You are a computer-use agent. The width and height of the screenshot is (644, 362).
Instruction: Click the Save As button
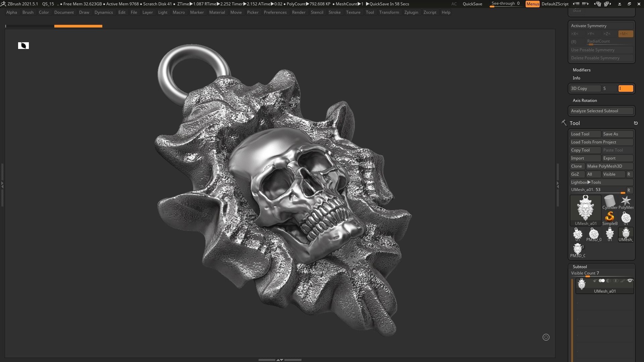tap(618, 134)
